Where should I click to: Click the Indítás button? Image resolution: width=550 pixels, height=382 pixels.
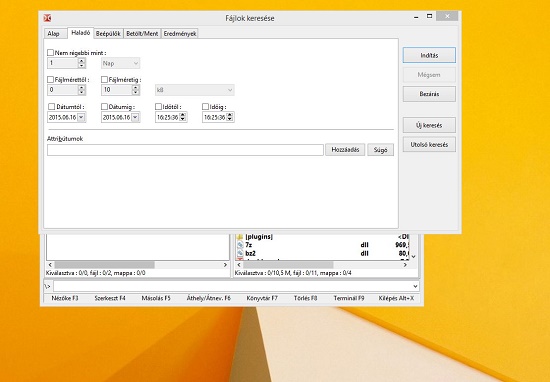429,55
